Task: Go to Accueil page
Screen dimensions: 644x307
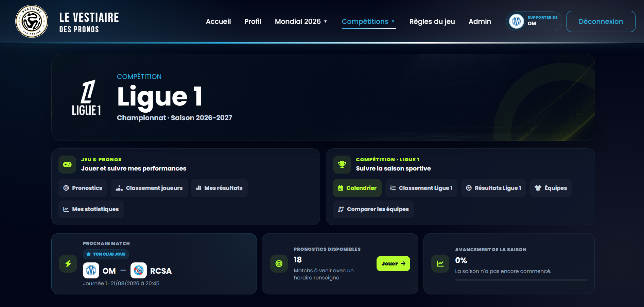Action: coord(218,21)
